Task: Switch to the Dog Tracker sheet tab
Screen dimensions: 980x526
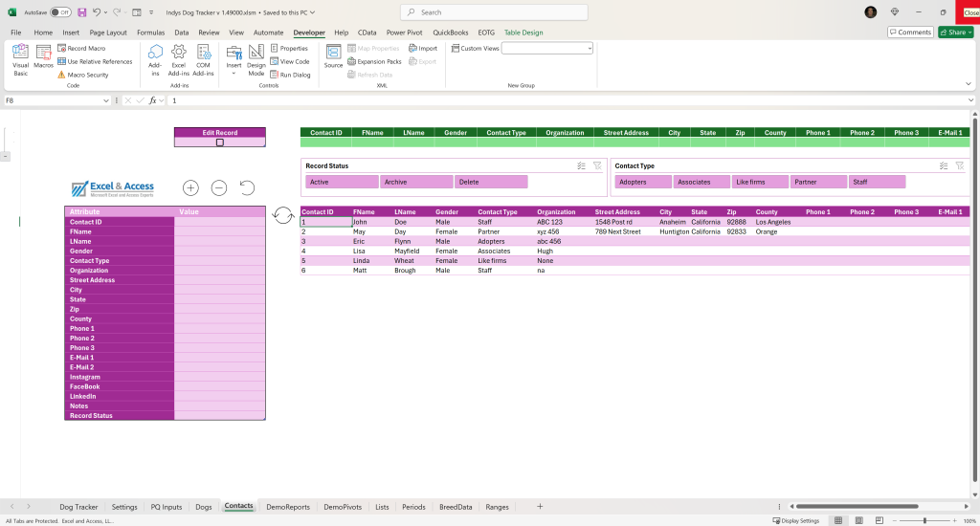Action: (78, 507)
